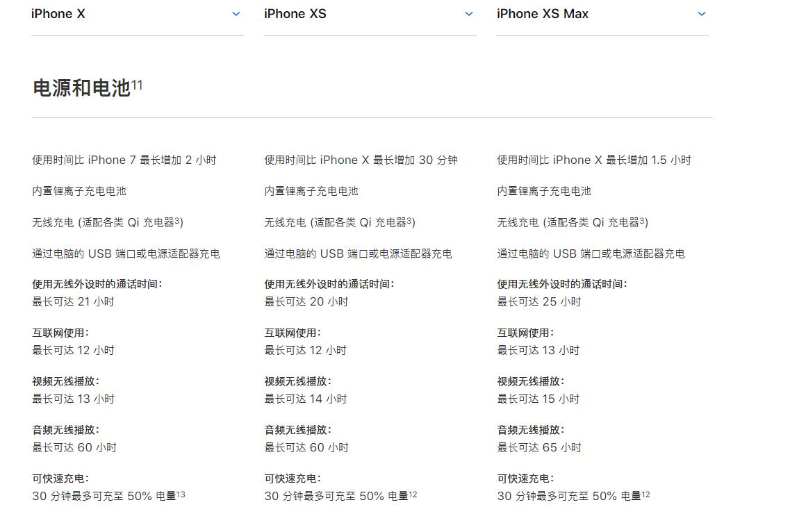The height and width of the screenshot is (532, 790).
Task: Click '最长可达 15 小时' video playback value
Action: (x=538, y=399)
